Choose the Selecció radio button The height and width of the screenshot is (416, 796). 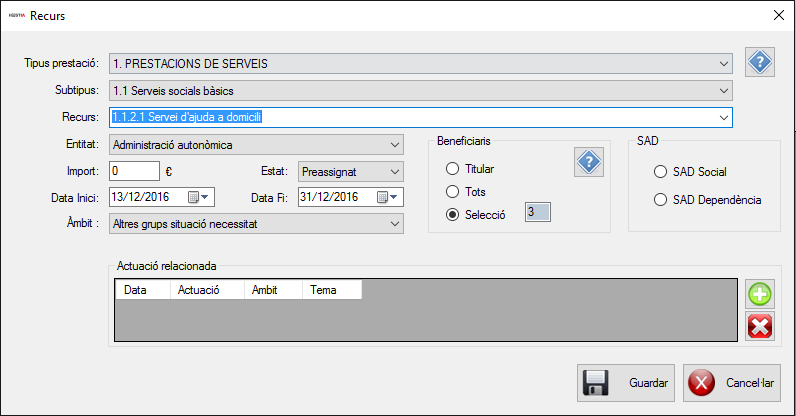point(453,214)
